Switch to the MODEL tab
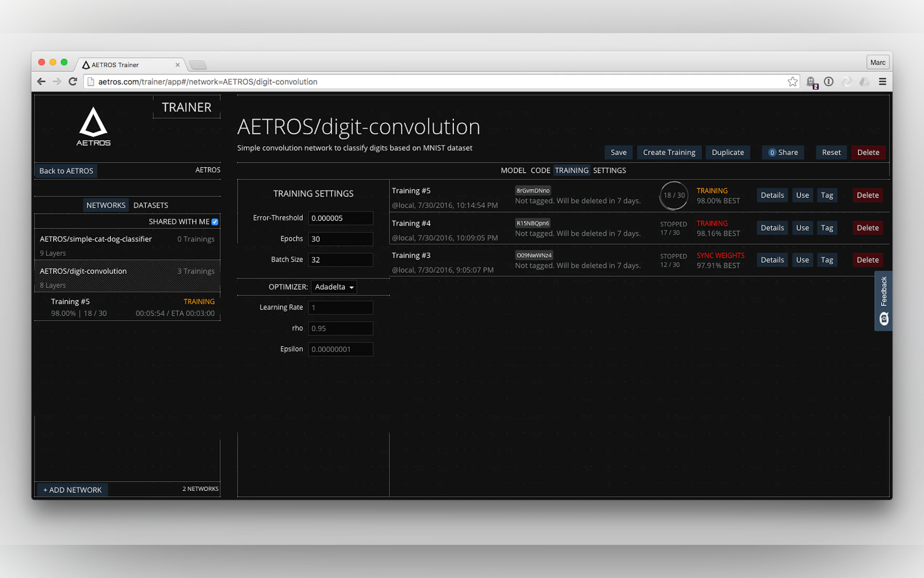 pos(513,170)
